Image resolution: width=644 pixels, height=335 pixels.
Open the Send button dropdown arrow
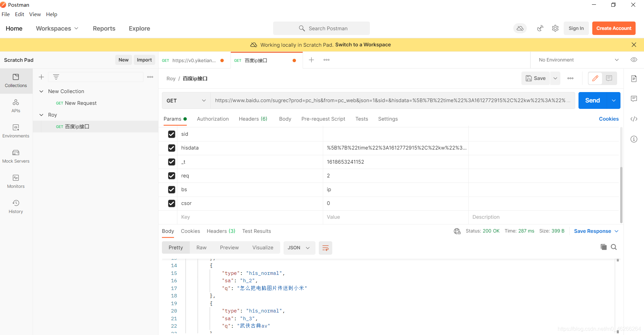[614, 100]
